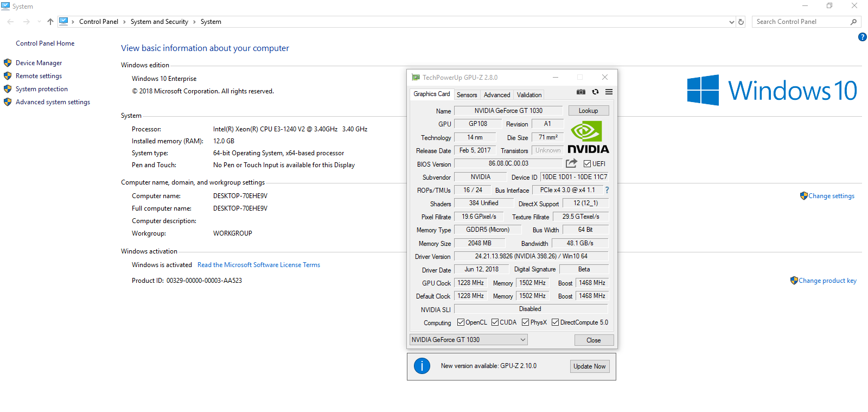Toggle the CUDA checkbox

[495, 322]
